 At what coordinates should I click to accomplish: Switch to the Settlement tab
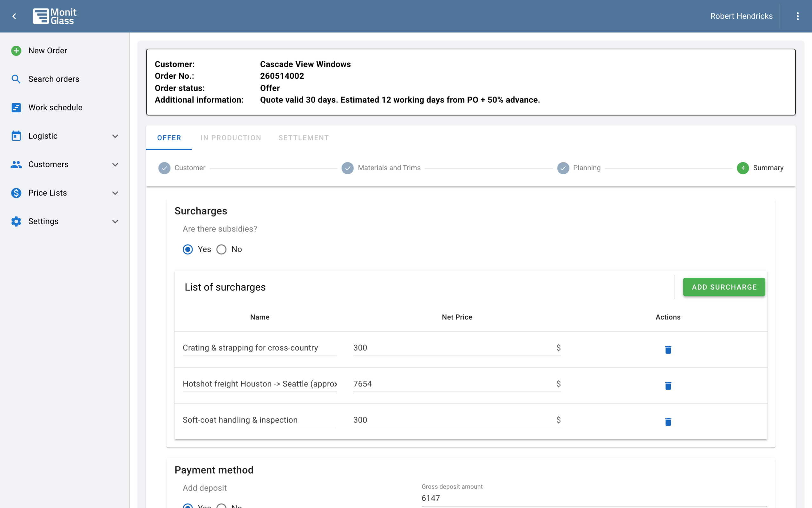pos(304,138)
